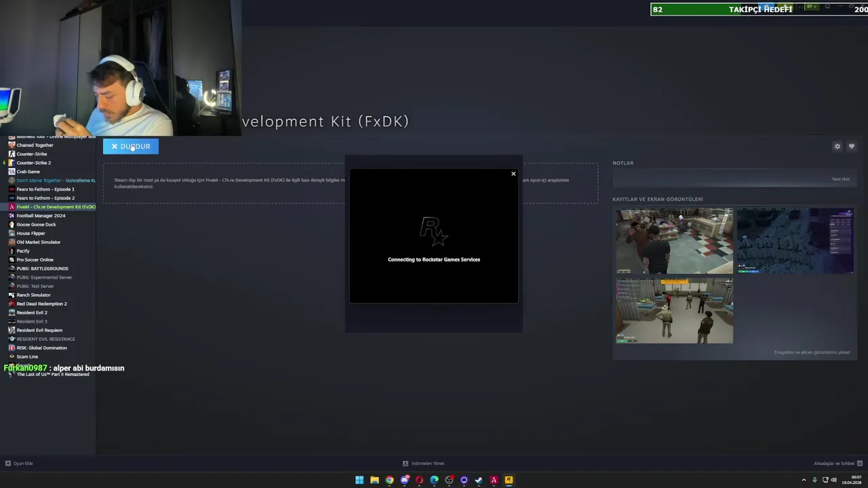The height and width of the screenshot is (488, 868).
Task: Click the Crab Game icon in the library
Action: [12, 171]
